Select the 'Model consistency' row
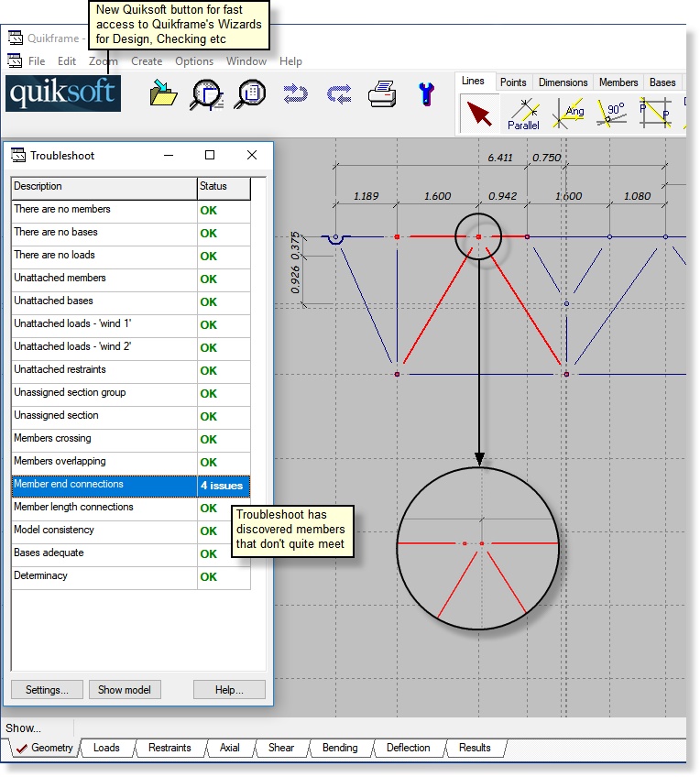 click(131, 531)
